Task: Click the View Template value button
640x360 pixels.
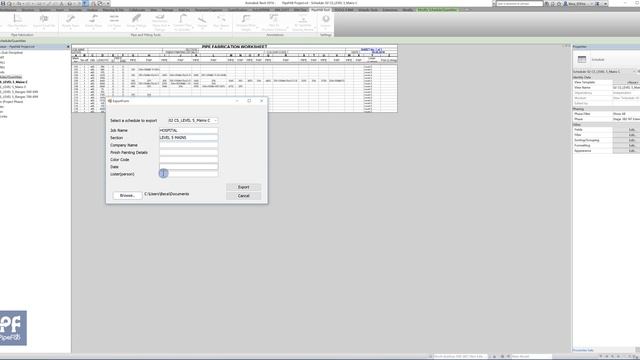Action: [x=626, y=82]
